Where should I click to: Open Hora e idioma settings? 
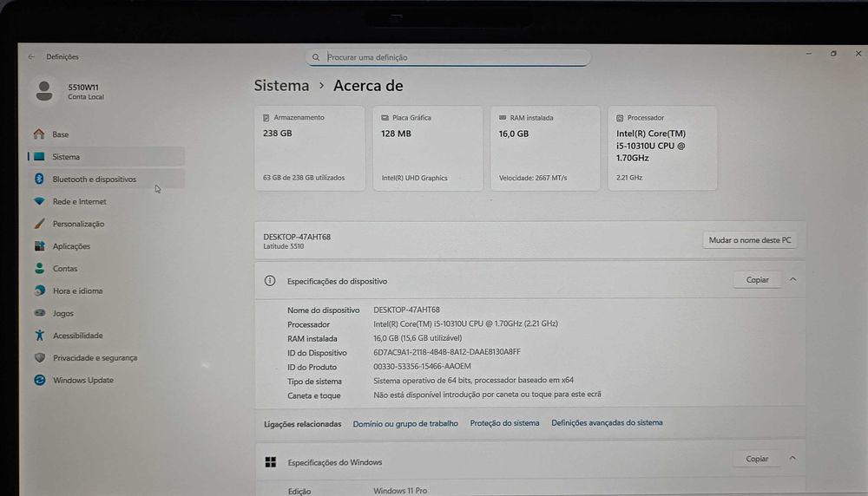coord(106,290)
